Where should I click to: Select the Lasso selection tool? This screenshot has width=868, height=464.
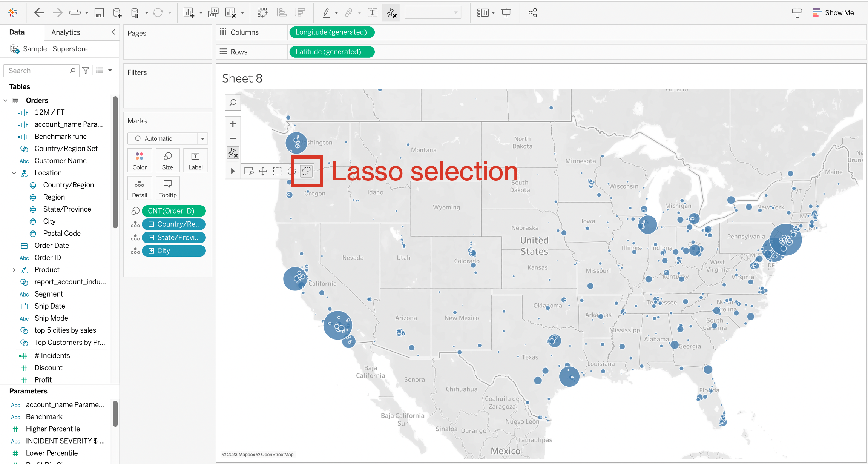click(x=306, y=171)
